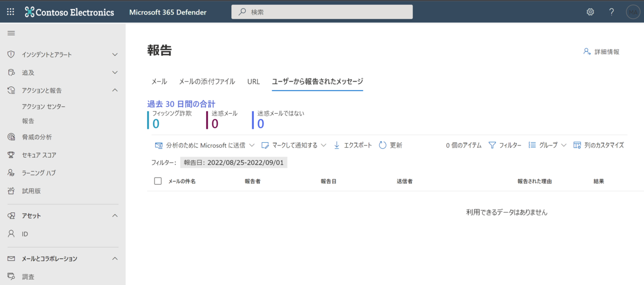Tick the select-all checkbox in table header
The image size is (644, 285).
[x=158, y=181]
